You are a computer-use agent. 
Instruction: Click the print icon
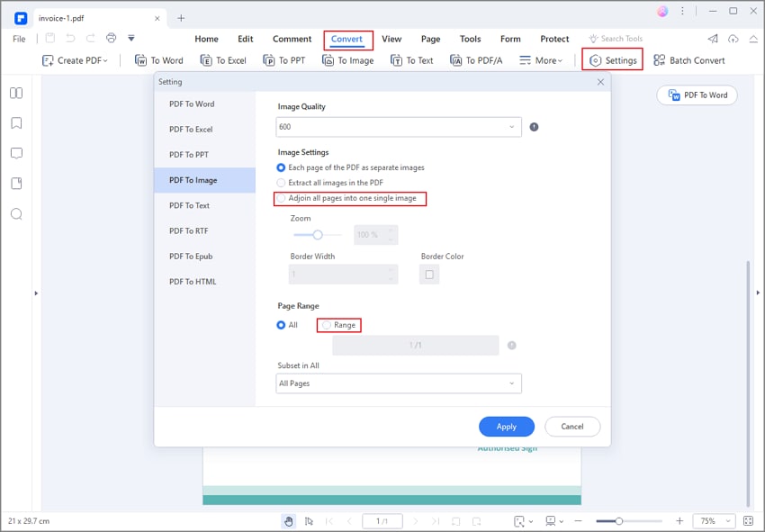(x=112, y=38)
